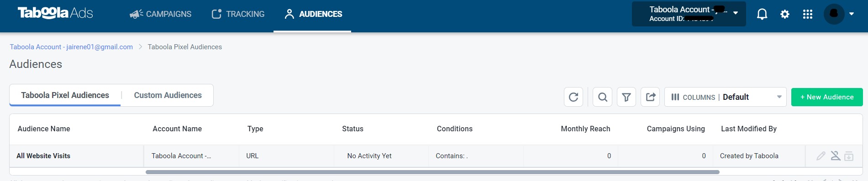Click the exclude audience person icon
Image resolution: width=868 pixels, height=181 pixels.
[x=836, y=156]
